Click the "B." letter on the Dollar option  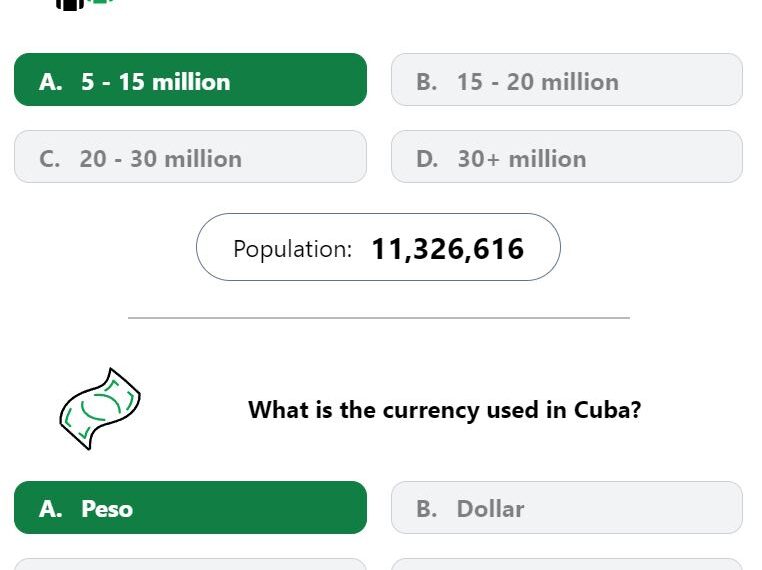427,509
